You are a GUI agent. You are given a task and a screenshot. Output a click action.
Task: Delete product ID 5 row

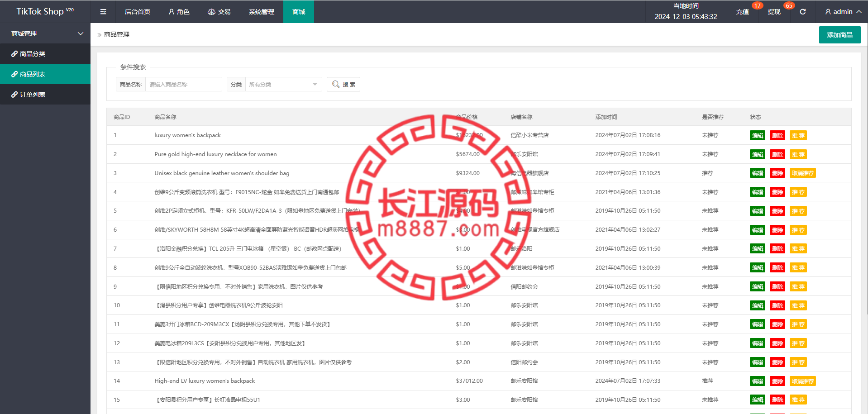click(x=777, y=211)
